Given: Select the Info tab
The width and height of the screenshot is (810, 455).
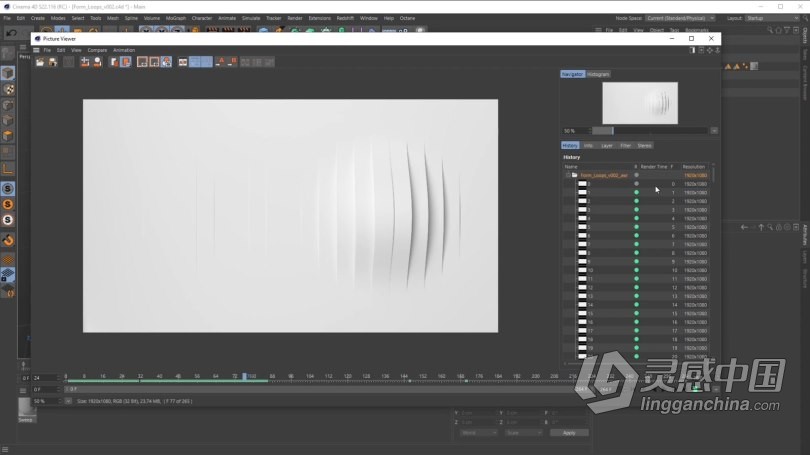Looking at the screenshot, I should point(588,146).
